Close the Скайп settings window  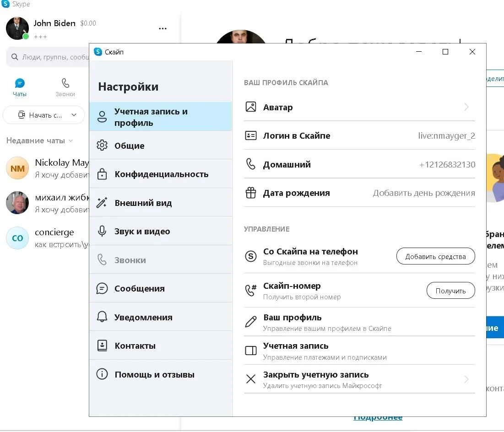tap(472, 52)
